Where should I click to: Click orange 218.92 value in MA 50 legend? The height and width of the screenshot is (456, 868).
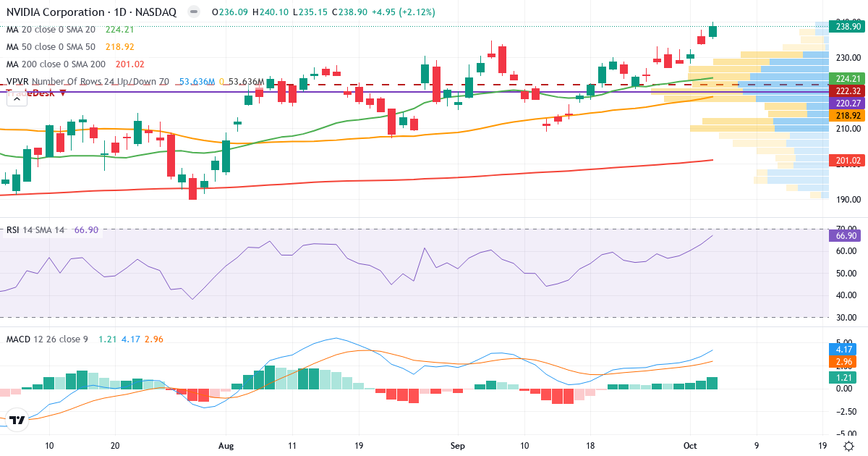(120, 47)
